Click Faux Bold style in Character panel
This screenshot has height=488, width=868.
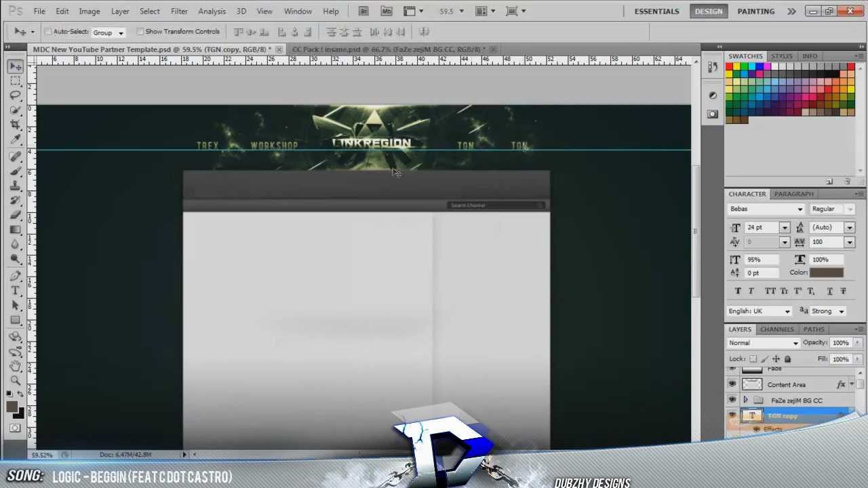pos(738,291)
